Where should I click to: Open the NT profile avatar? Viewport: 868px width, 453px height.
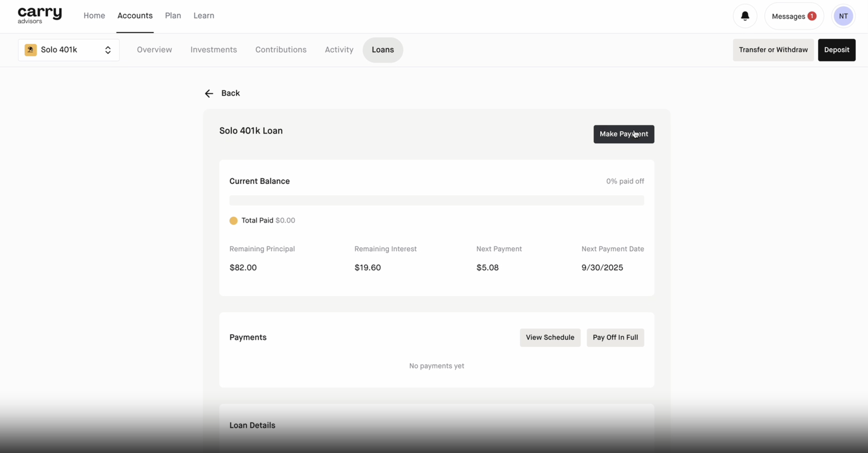(x=843, y=16)
